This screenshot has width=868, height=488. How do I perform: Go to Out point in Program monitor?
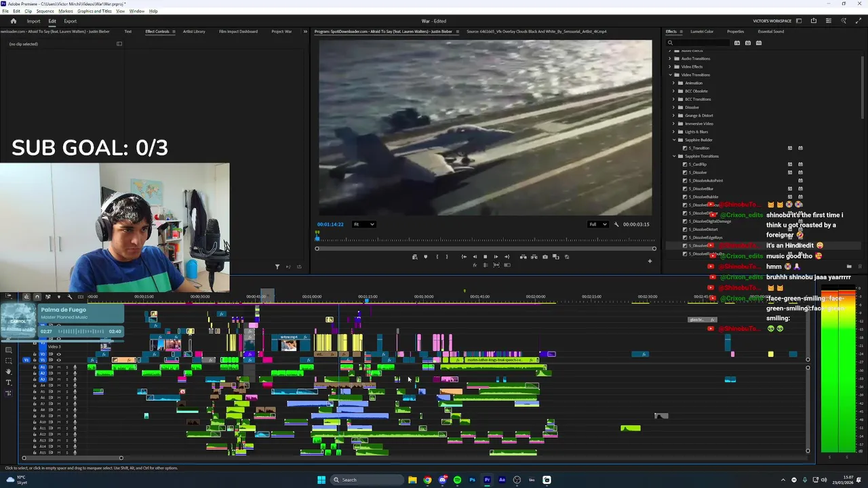pyautogui.click(x=507, y=257)
